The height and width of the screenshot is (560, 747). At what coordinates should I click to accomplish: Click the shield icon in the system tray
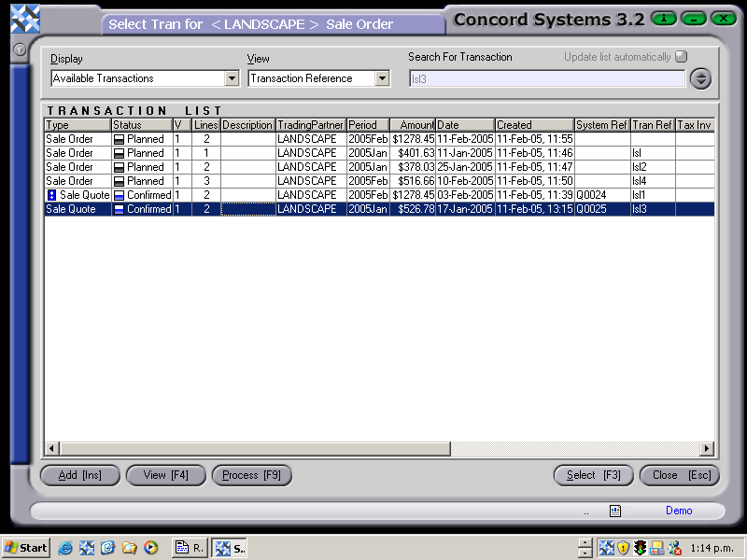pyautogui.click(x=623, y=548)
